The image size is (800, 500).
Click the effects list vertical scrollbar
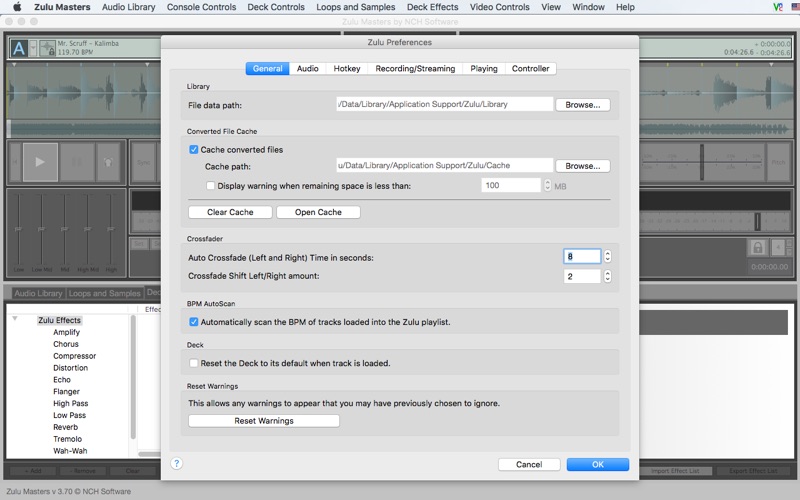click(x=133, y=377)
